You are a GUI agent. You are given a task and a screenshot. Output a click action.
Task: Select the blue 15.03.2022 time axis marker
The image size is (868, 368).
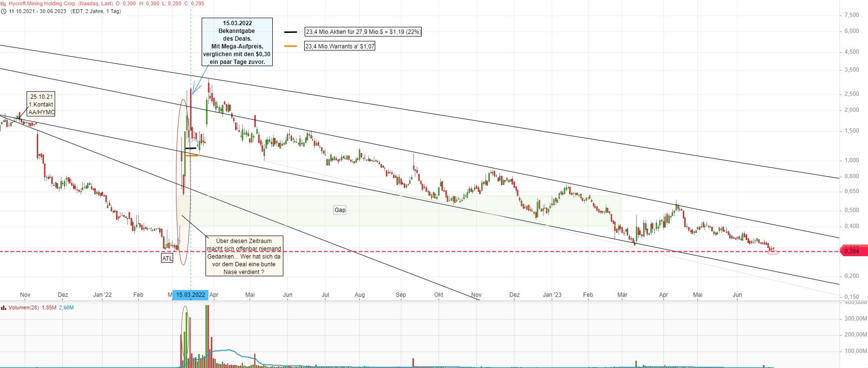(191, 295)
